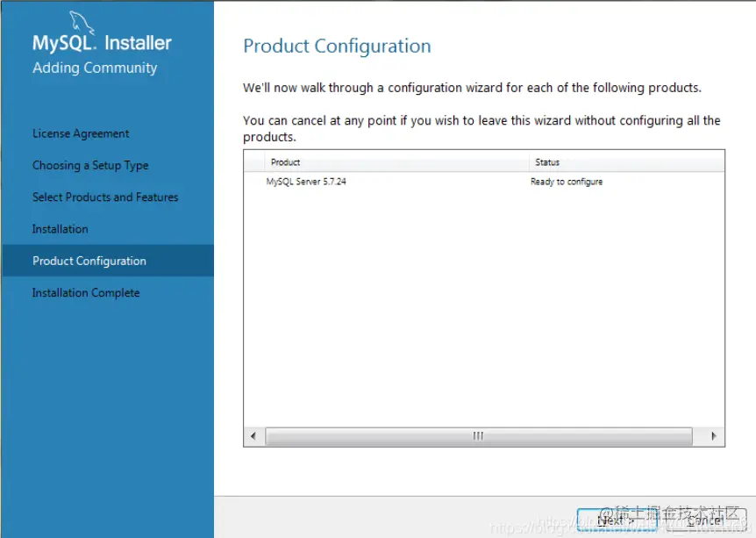
Task: Open the Select Products and Features step
Action: (105, 197)
